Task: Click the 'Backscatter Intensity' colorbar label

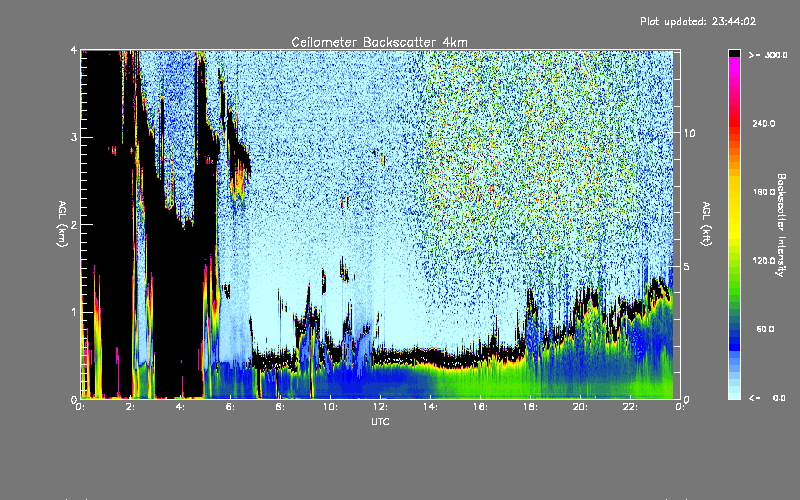Action: (780, 225)
